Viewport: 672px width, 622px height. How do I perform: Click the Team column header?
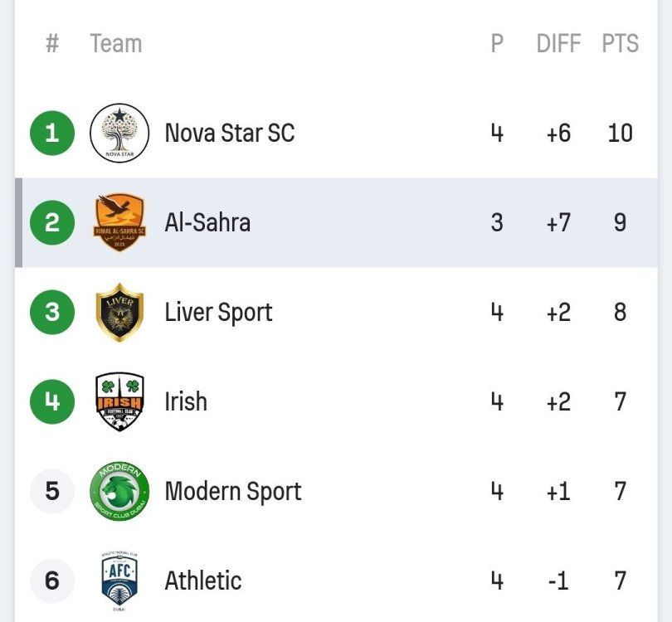[115, 43]
